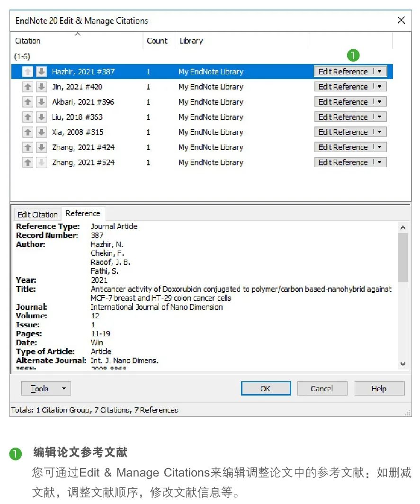Click the Cancel button
This screenshot has width=420, height=504.
(x=322, y=388)
